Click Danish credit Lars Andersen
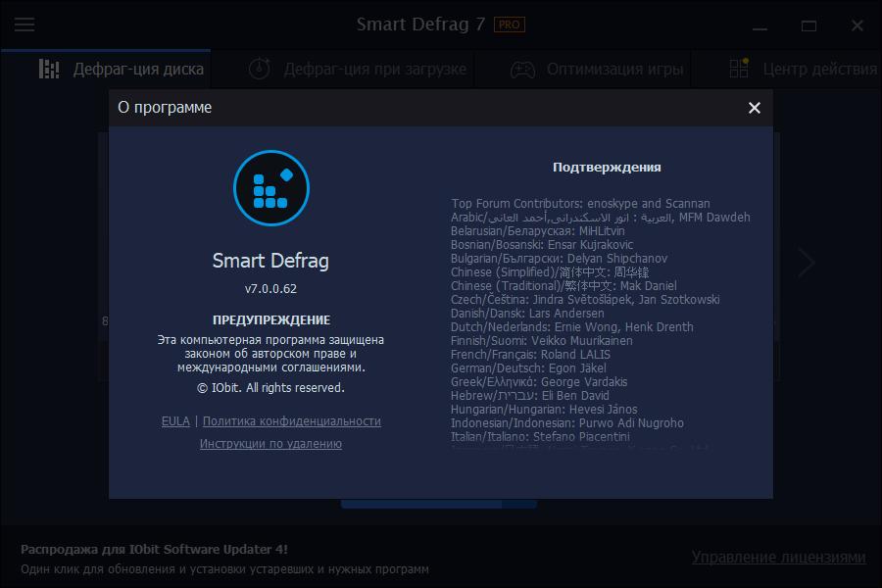 (x=527, y=314)
